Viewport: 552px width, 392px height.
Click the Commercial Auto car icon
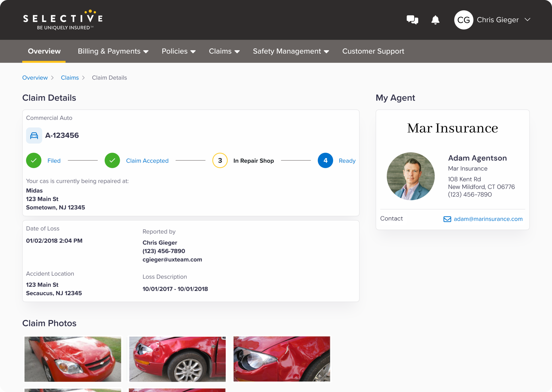tap(34, 136)
